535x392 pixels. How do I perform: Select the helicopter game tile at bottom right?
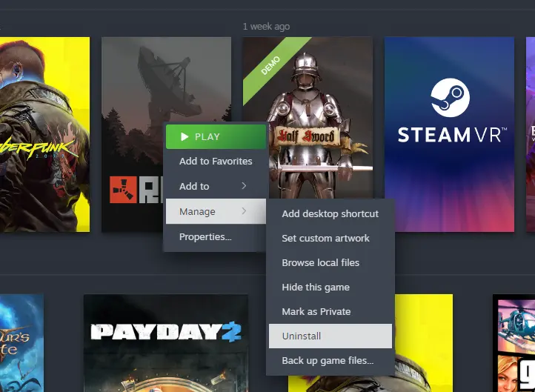point(514,341)
